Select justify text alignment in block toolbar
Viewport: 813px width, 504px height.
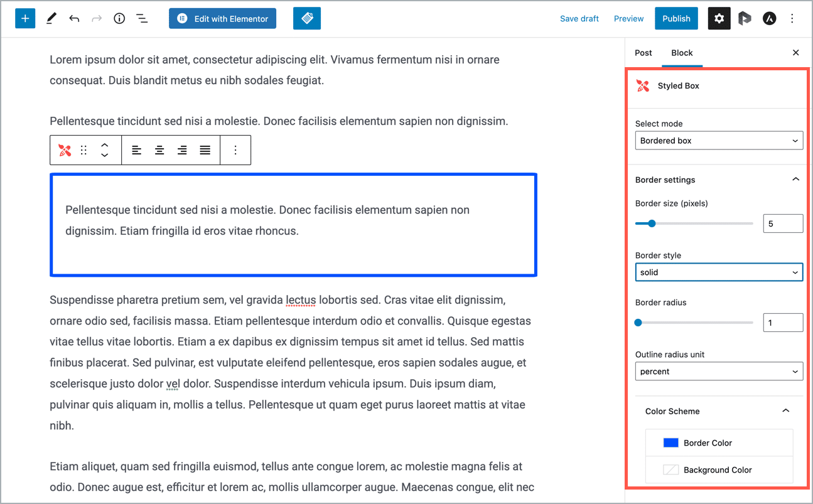[x=205, y=150]
